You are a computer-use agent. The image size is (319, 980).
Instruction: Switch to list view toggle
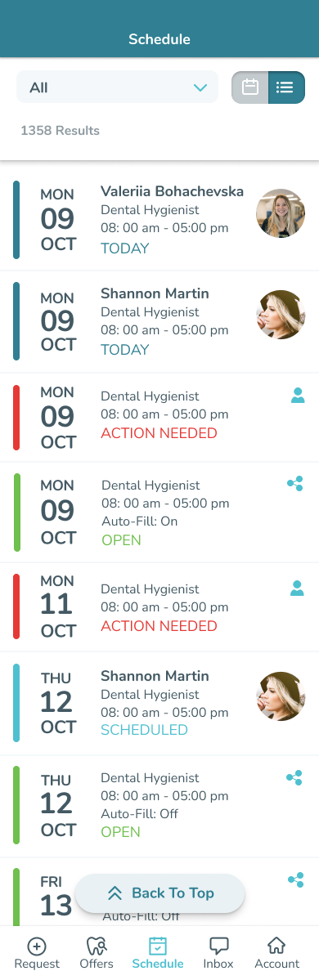(286, 87)
